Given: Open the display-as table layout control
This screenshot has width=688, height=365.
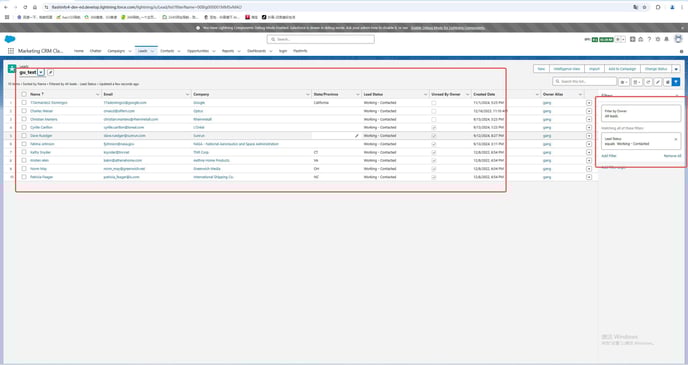Looking at the screenshot, I should tap(637, 82).
